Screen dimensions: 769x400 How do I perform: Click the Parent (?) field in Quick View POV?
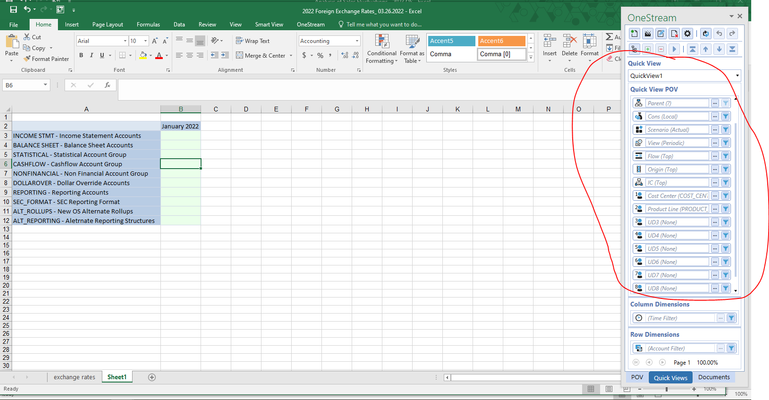pos(677,103)
